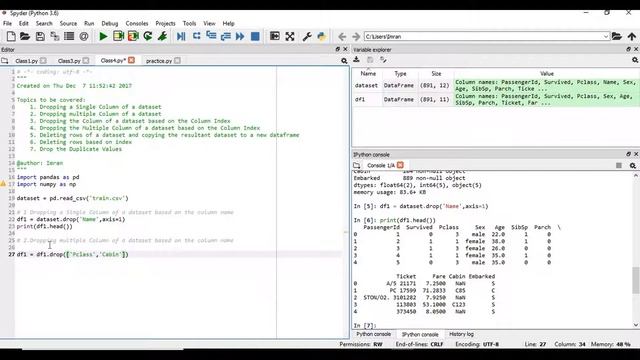Click debug Step into icon
The height and width of the screenshot is (360, 640).
click(x=211, y=36)
